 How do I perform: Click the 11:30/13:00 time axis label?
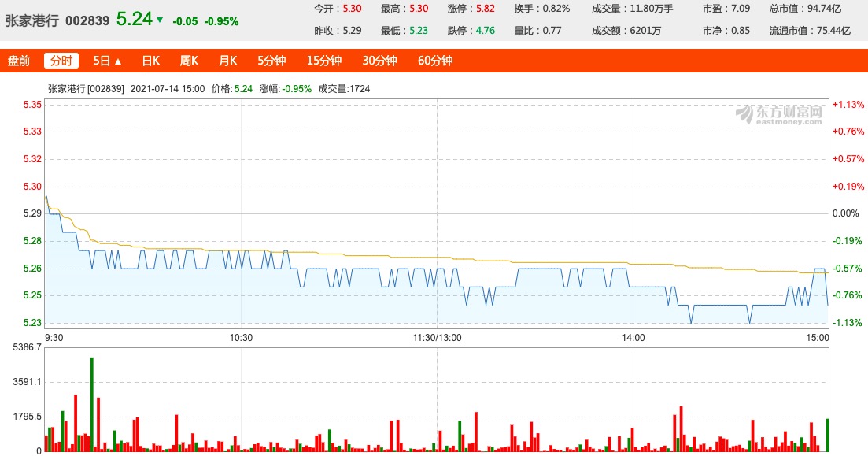pyautogui.click(x=437, y=337)
